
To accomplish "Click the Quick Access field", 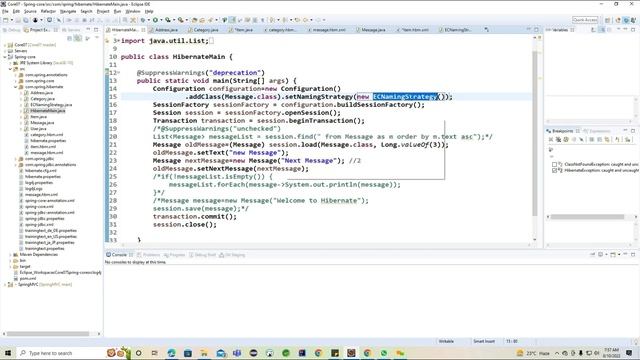I will pos(585,20).
